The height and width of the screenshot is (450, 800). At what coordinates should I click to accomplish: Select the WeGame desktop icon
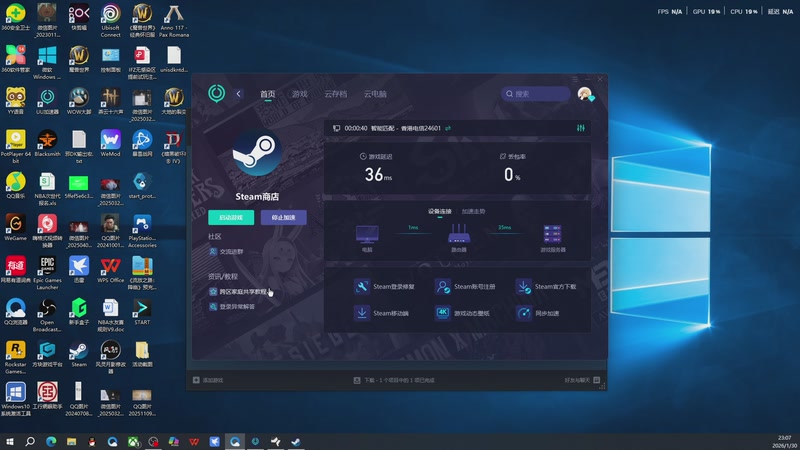point(15,228)
